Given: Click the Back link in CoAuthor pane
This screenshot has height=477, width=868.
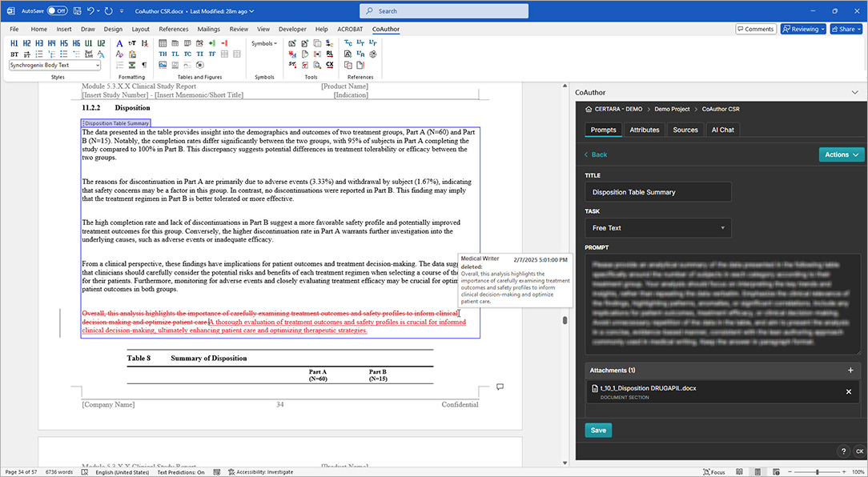Looking at the screenshot, I should pos(596,154).
